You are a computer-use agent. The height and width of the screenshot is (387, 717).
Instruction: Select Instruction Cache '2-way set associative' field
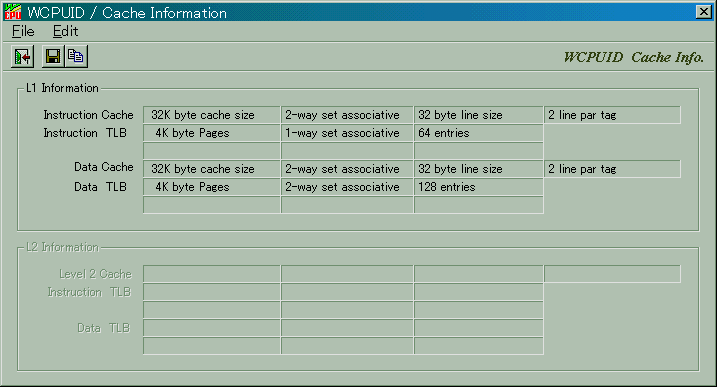pyautogui.click(x=347, y=115)
